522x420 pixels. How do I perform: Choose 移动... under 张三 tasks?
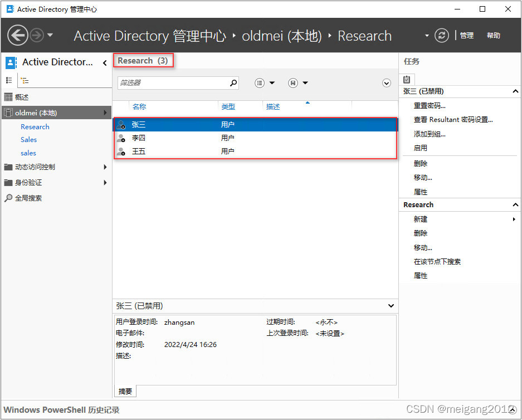(423, 178)
